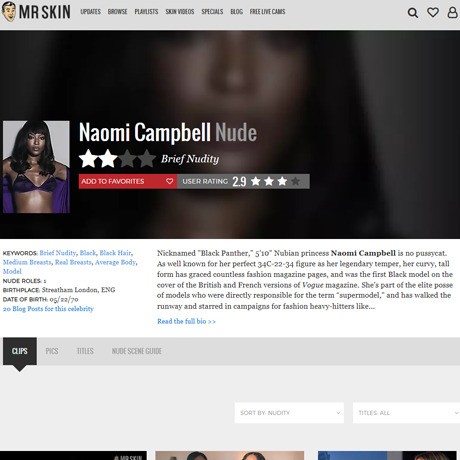This screenshot has width=460, height=460.
Task: Open the Blog menu item
Action: 236,12
